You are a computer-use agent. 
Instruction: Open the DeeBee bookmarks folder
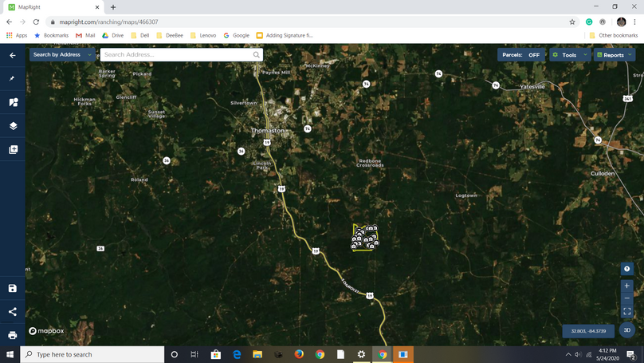(x=170, y=35)
